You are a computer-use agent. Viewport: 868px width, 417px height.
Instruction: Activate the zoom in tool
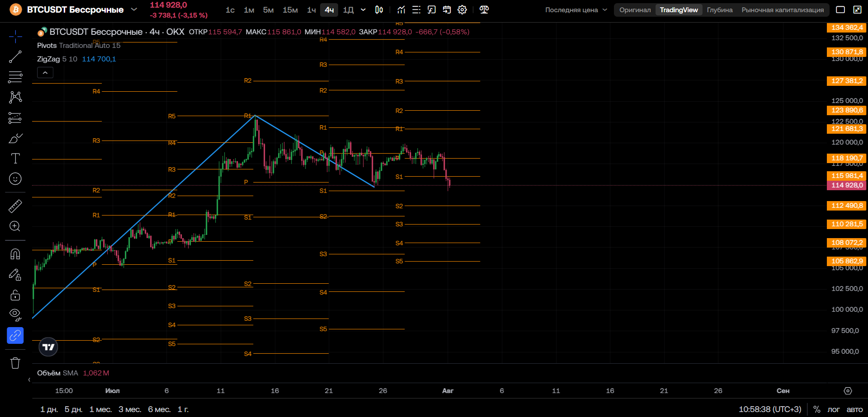pyautogui.click(x=15, y=226)
